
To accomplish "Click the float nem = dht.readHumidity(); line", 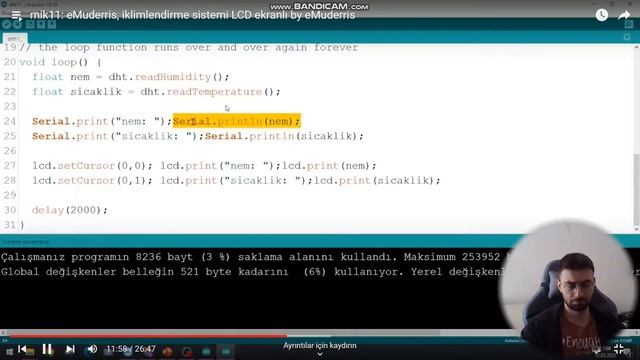I will (131, 77).
